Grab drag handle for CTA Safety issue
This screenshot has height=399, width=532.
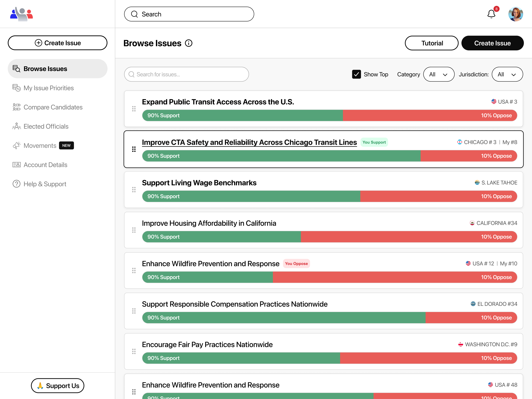point(134,149)
